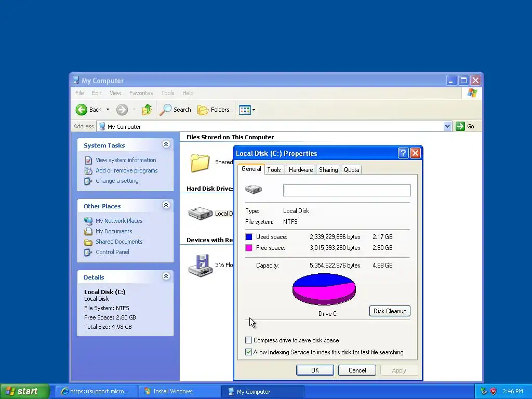Switch to the support.microsoft taskbar item

[x=97, y=391]
